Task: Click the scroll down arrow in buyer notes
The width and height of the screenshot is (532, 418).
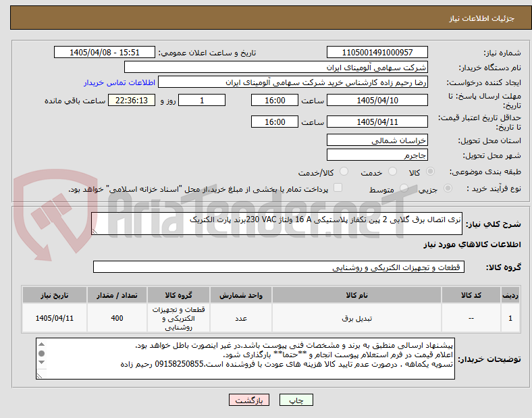Action: [41, 363]
